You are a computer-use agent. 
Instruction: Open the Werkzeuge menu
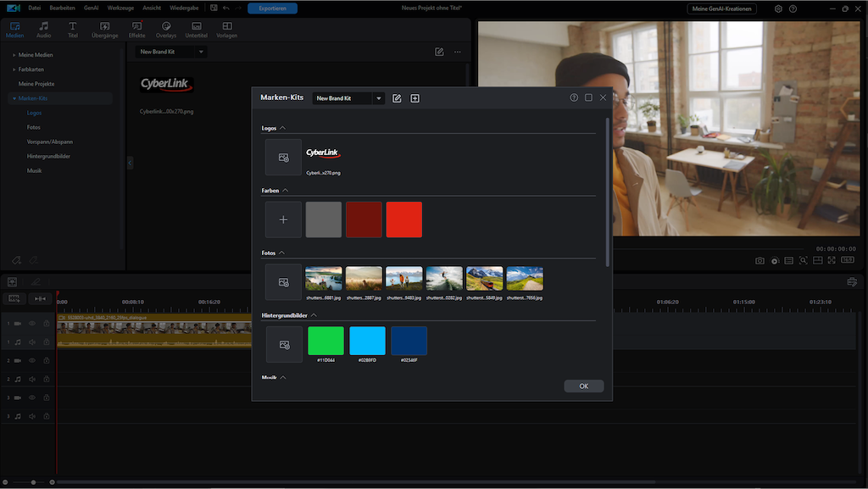coord(120,8)
